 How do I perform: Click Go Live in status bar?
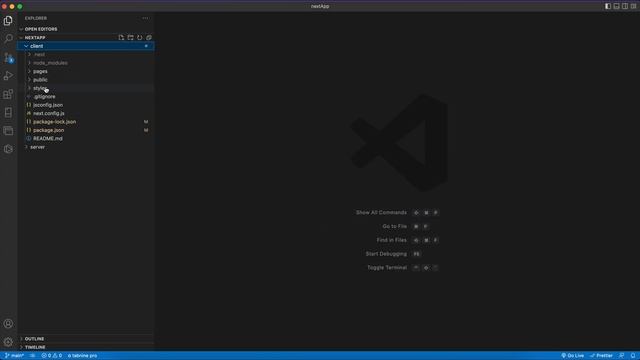pyautogui.click(x=573, y=356)
